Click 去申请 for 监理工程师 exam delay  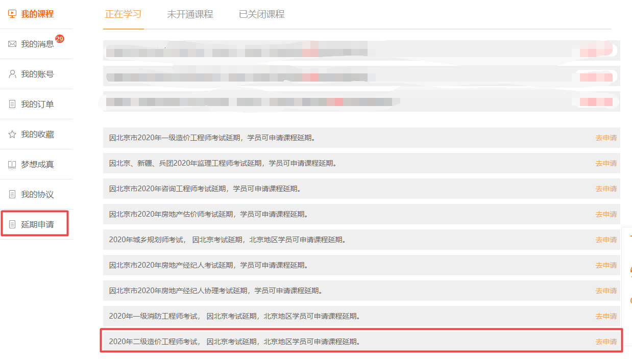point(605,163)
